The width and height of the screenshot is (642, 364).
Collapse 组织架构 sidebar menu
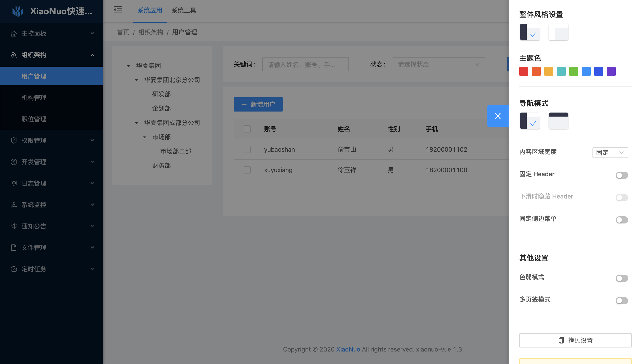51,55
